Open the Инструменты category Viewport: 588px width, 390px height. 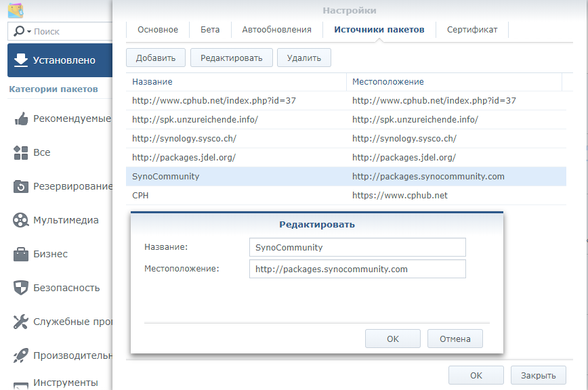pos(66,383)
